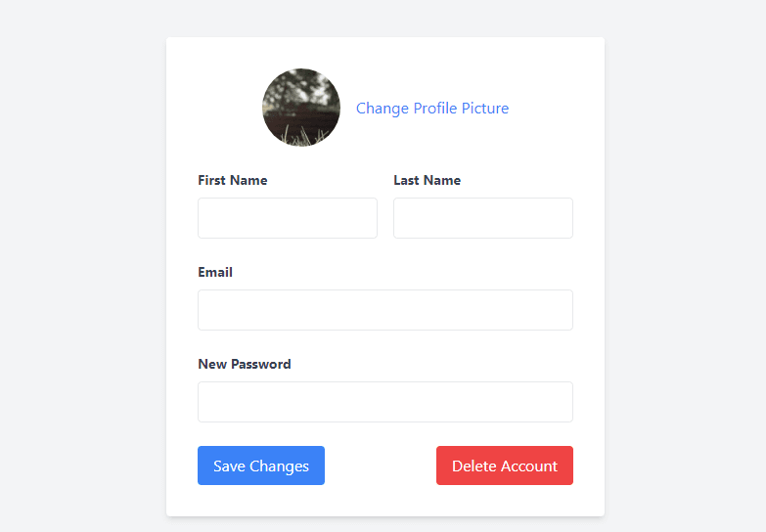The height and width of the screenshot is (532, 766).
Task: Activate the password entry box
Action: pyautogui.click(x=385, y=402)
